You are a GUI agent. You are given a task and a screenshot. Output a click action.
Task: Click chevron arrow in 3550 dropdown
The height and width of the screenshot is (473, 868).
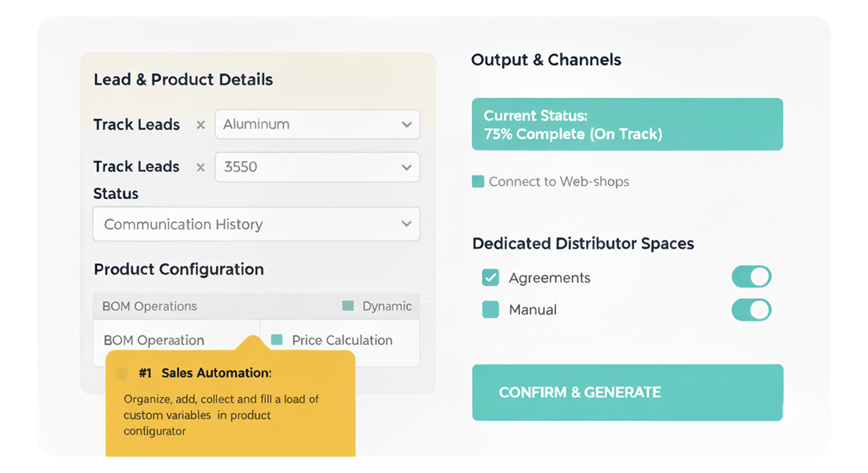tap(407, 167)
